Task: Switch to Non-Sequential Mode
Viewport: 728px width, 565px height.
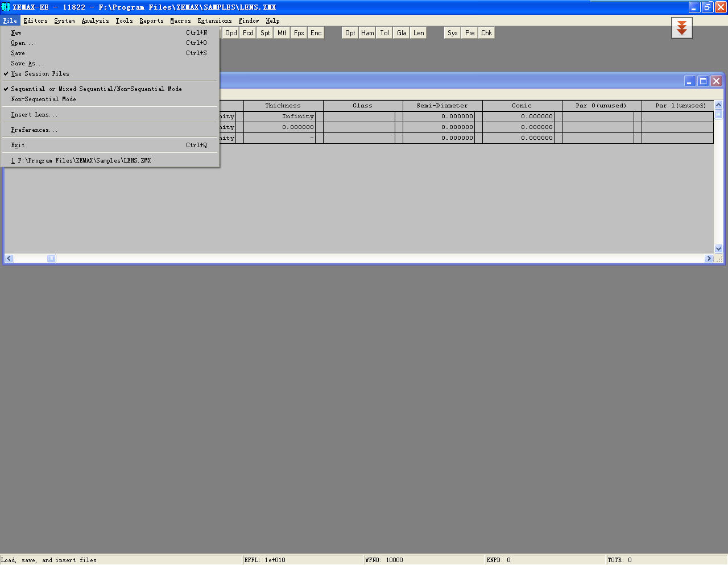Action: pos(110,99)
